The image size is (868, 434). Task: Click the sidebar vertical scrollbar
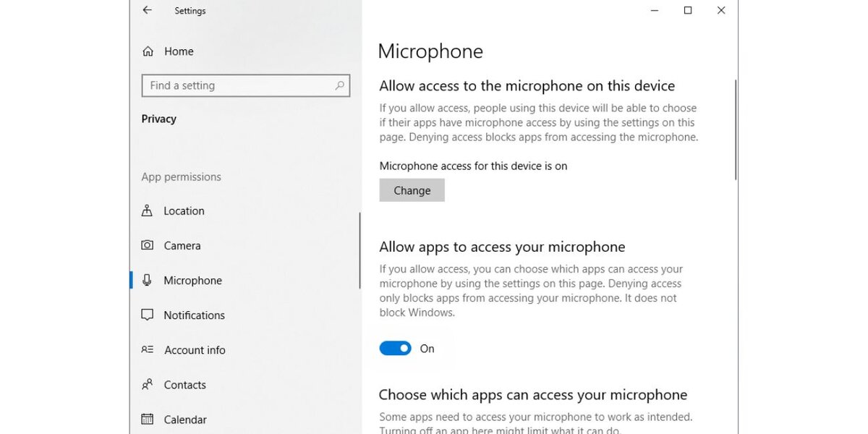click(x=359, y=250)
